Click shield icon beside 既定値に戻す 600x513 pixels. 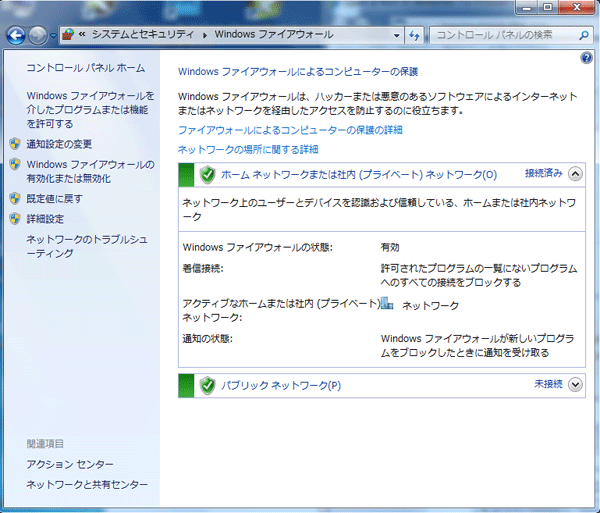(15, 199)
